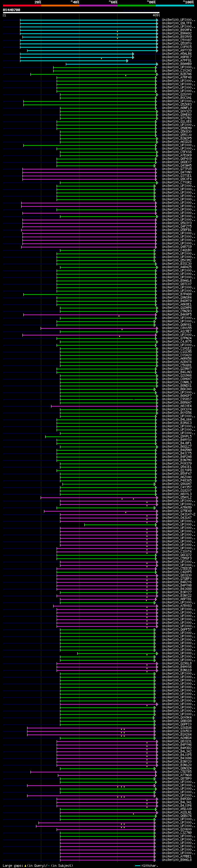This screenshot has height=868, width=197.
Task: Select hit label UniRef100_C5DD35
Action: 177,568
